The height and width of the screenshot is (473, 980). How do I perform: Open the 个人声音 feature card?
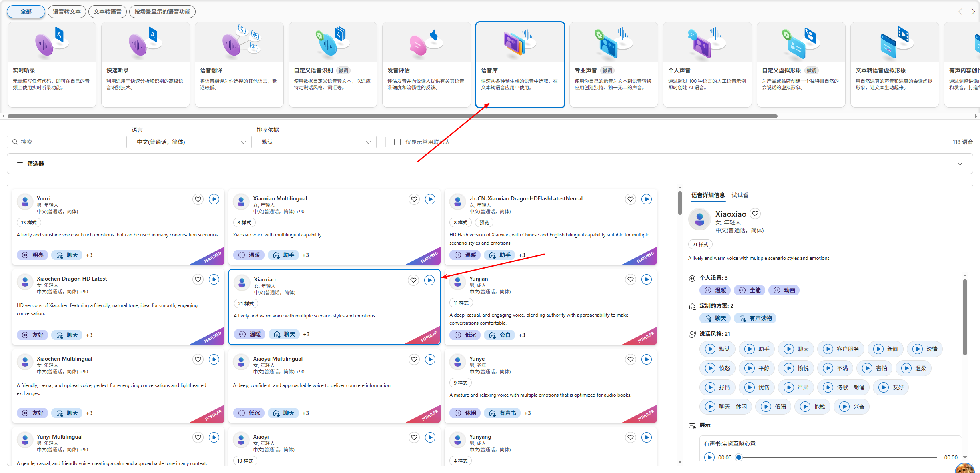[x=707, y=65]
